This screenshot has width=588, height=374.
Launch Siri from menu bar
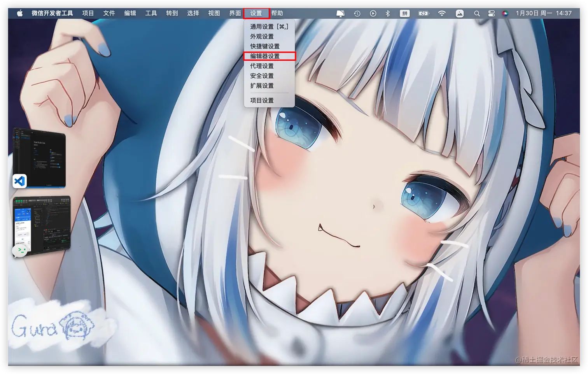[505, 13]
